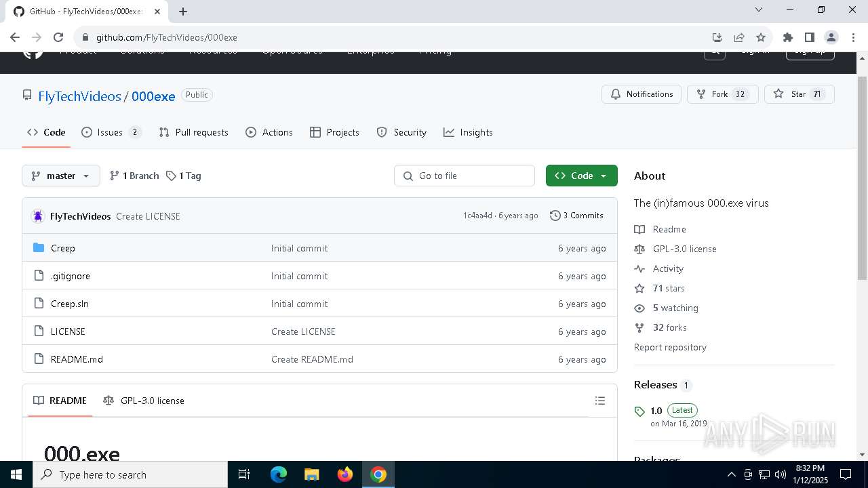The image size is (868, 488).
Task: Click the site information icon in address bar
Action: tap(84, 37)
